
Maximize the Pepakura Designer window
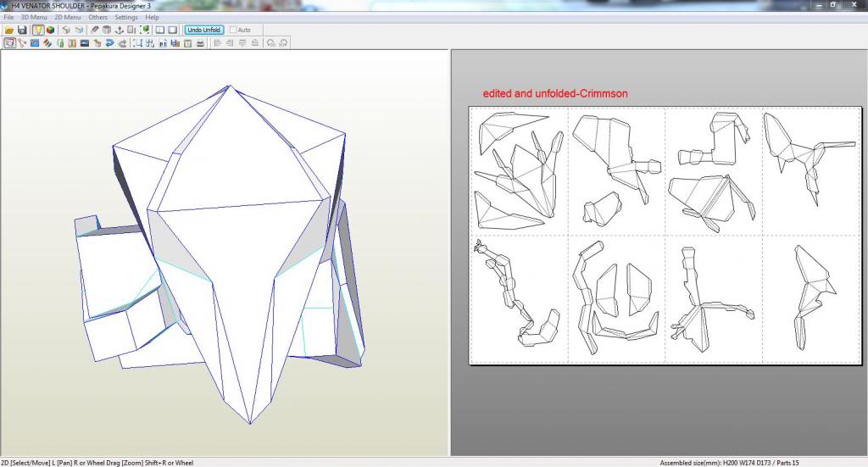click(833, 5)
